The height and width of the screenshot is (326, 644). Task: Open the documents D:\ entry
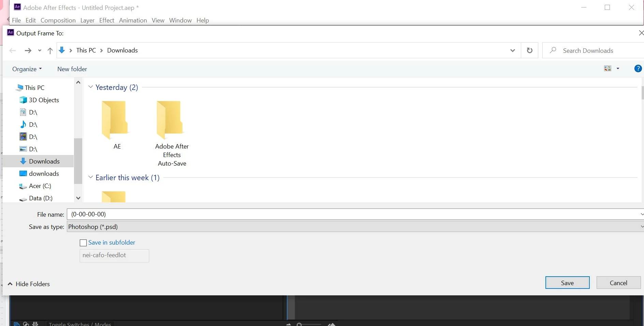(29, 112)
